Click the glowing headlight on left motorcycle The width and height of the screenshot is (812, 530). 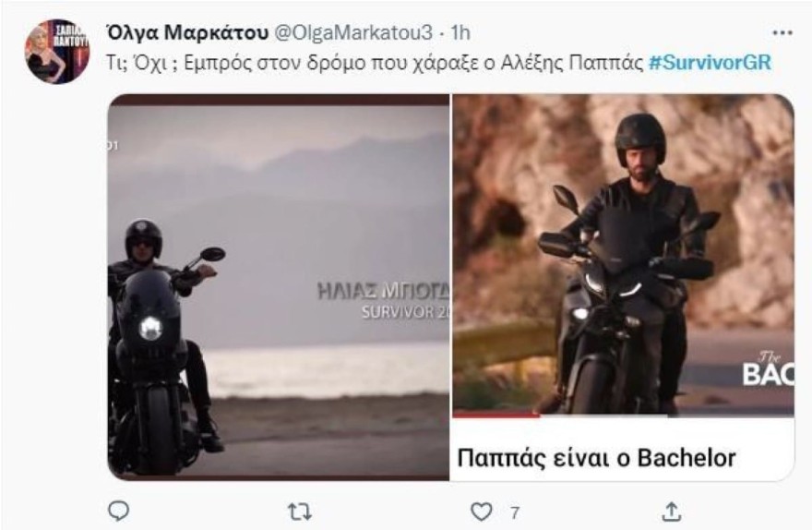(x=150, y=326)
